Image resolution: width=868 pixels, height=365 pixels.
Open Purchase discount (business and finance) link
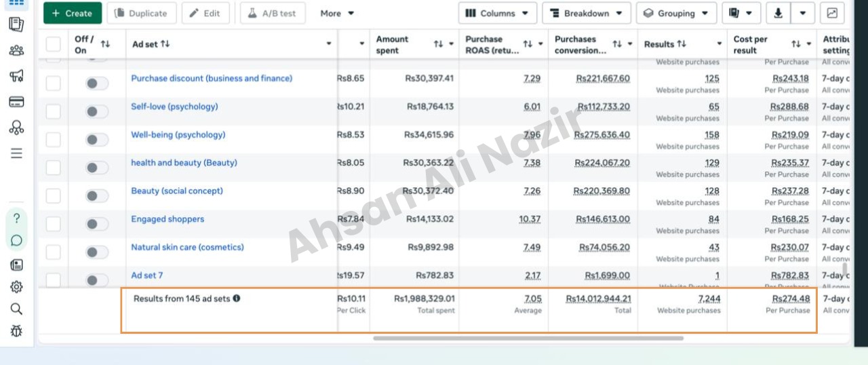point(212,78)
